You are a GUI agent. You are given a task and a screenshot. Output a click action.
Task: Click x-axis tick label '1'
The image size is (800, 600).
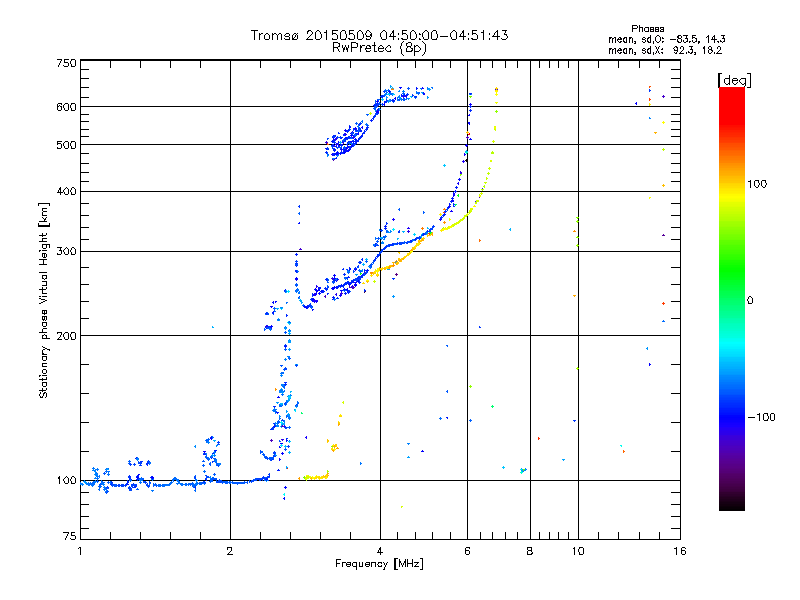(80, 551)
